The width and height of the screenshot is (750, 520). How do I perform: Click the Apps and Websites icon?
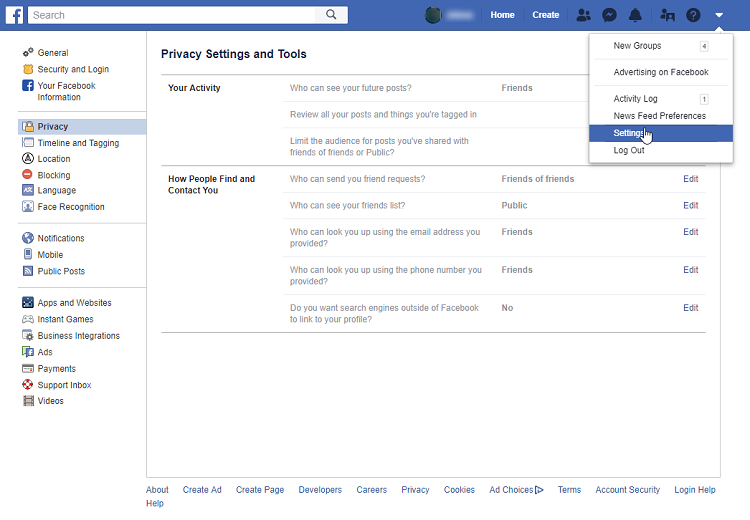point(28,302)
